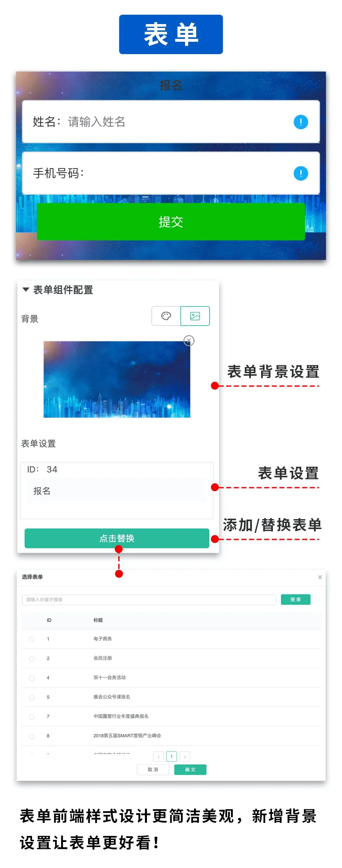The width and height of the screenshot is (342, 868).
Task: Select radio button for 双十一会务活动 form
Action: (32, 678)
